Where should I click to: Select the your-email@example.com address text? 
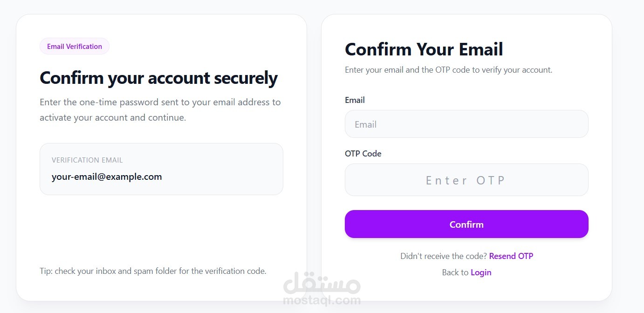click(107, 177)
